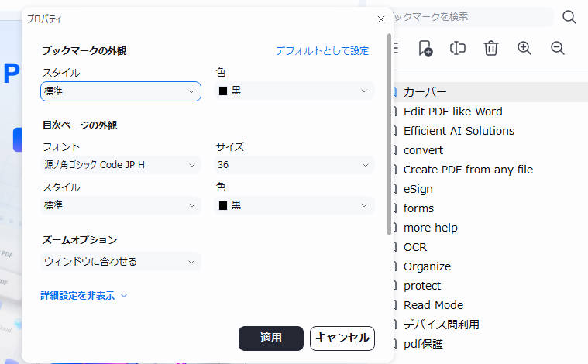The height and width of the screenshot is (364, 588).
Task: Collapse 詳細設定を非表示 advanced settings
Action: pos(84,295)
